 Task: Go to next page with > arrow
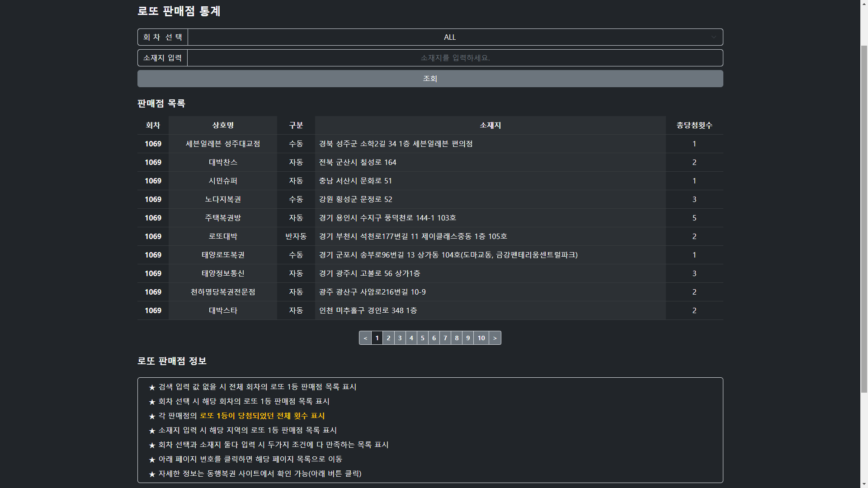pos(495,338)
